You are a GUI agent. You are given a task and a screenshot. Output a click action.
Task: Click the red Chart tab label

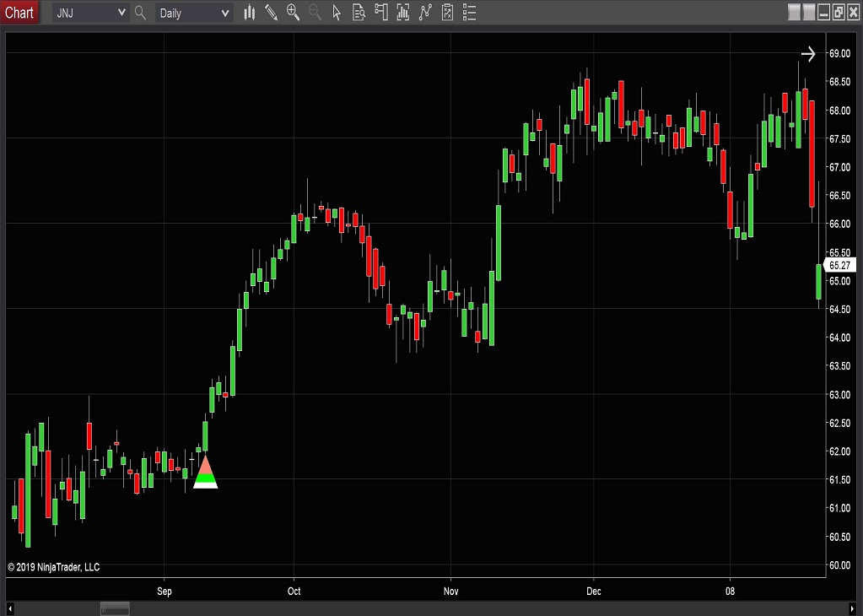19,13
